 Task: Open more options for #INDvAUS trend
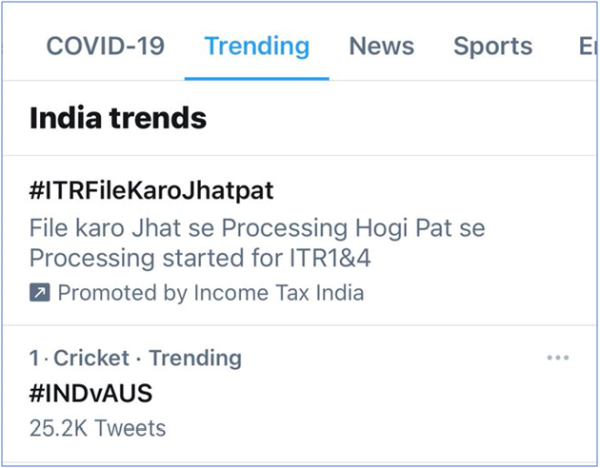coord(558,359)
